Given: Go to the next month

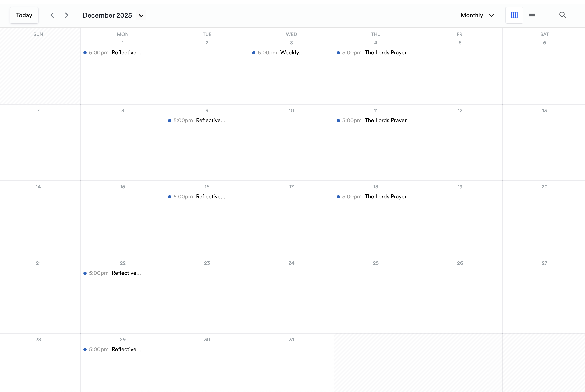Looking at the screenshot, I should coord(66,15).
